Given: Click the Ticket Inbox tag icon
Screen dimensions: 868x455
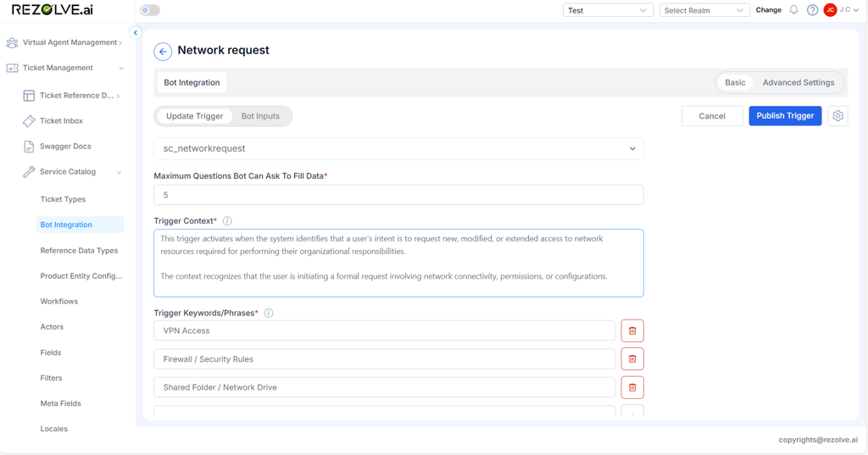Looking at the screenshot, I should (29, 121).
